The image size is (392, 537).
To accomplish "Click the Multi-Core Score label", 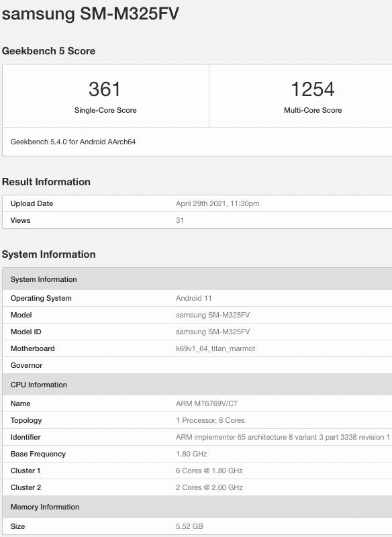I will pyautogui.click(x=313, y=110).
